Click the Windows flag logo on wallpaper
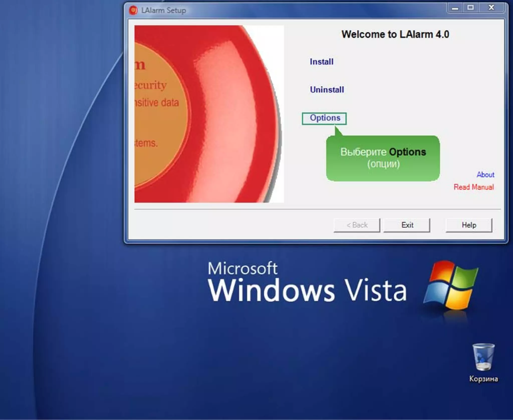 (451, 285)
